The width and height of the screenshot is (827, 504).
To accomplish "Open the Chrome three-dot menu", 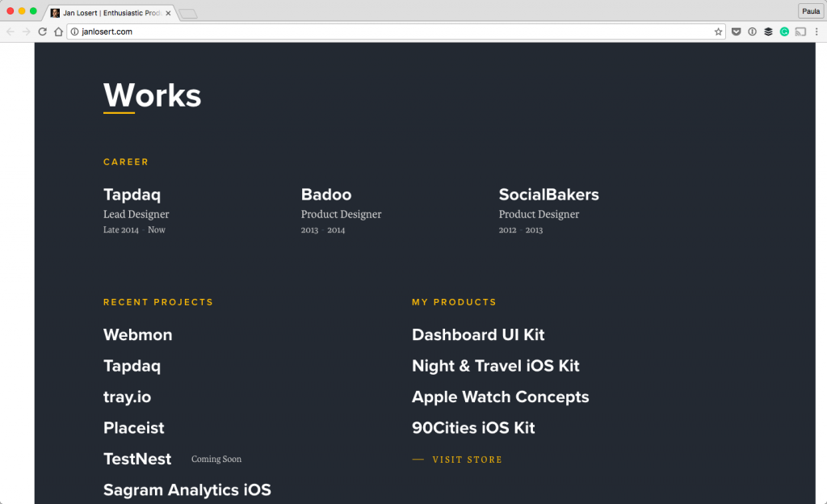I will point(817,31).
